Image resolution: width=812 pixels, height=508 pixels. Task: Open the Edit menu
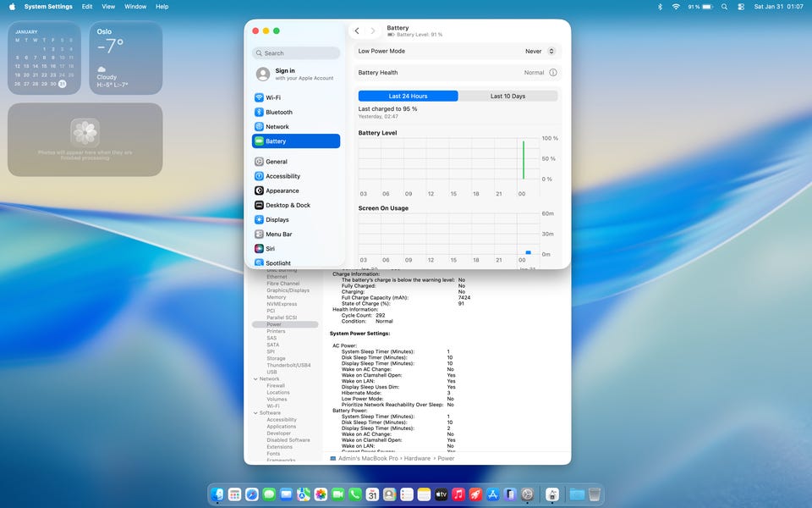coord(87,7)
